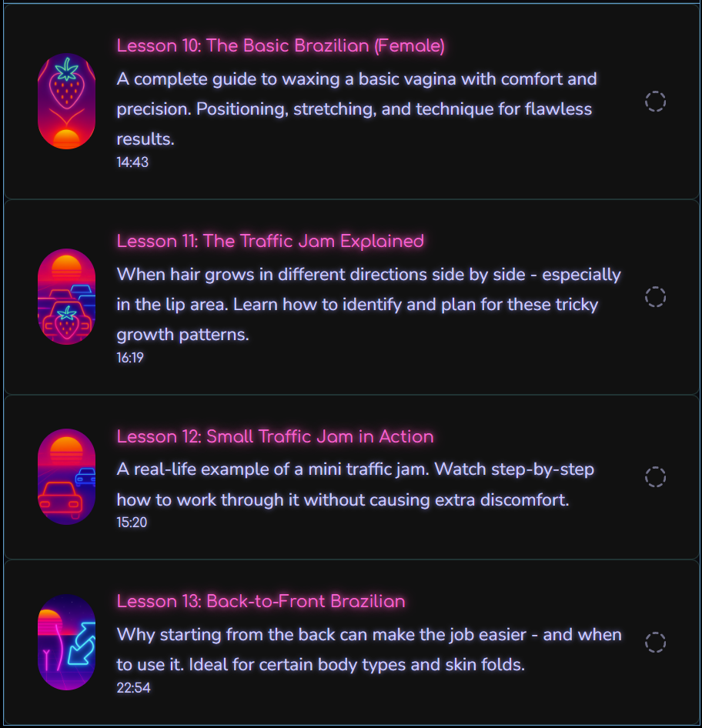Open Lesson 13: Back-to-Front Brazilian
This screenshot has width=702, height=728.
pos(261,601)
